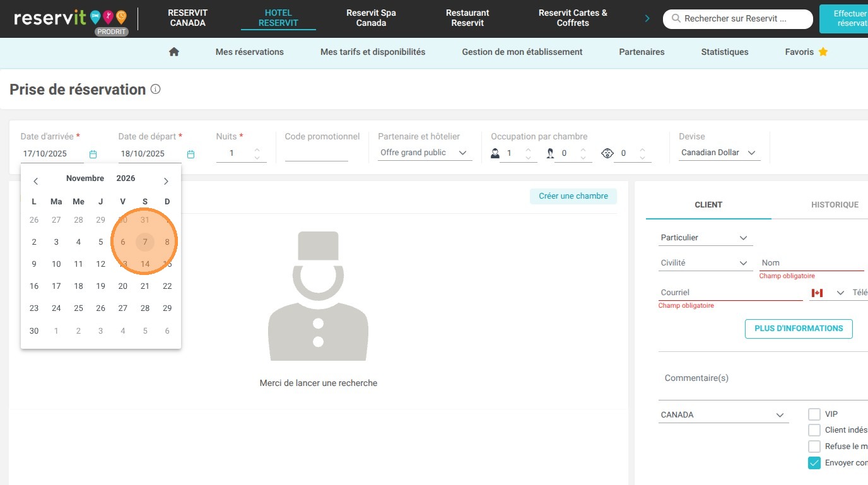This screenshot has width=868, height=485.
Task: Switch to the HISTORIQUE tab
Action: (835, 205)
